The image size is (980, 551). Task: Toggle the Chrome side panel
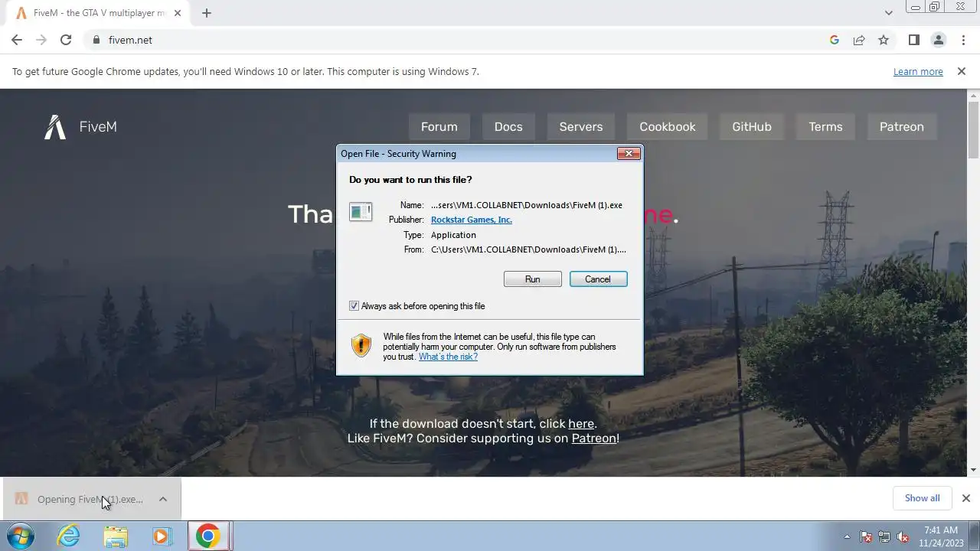coord(913,40)
